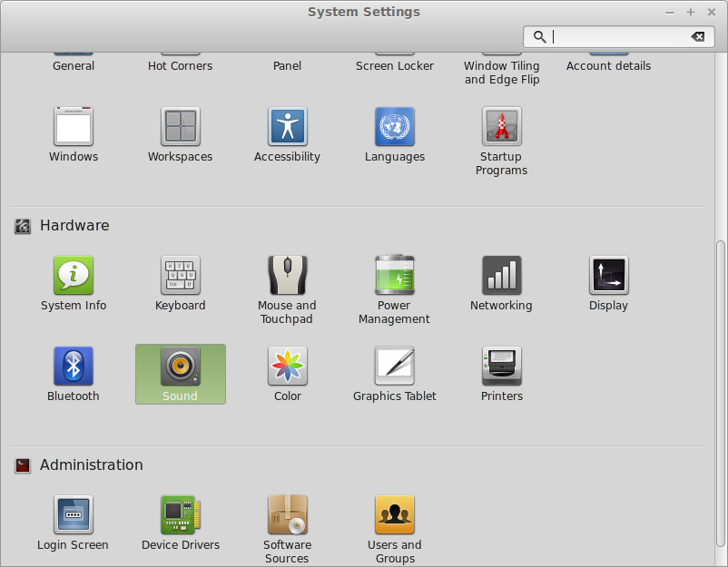Click the Panel label
Viewport: 728px width, 567px height.
click(288, 66)
